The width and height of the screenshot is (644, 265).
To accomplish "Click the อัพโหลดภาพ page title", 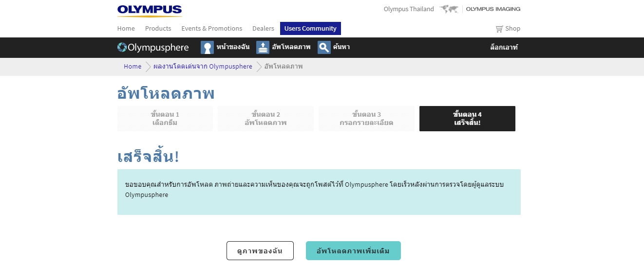I will click(x=166, y=93).
